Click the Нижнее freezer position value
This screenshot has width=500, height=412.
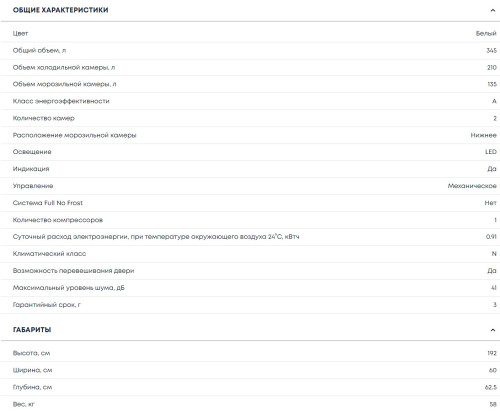tap(483, 135)
